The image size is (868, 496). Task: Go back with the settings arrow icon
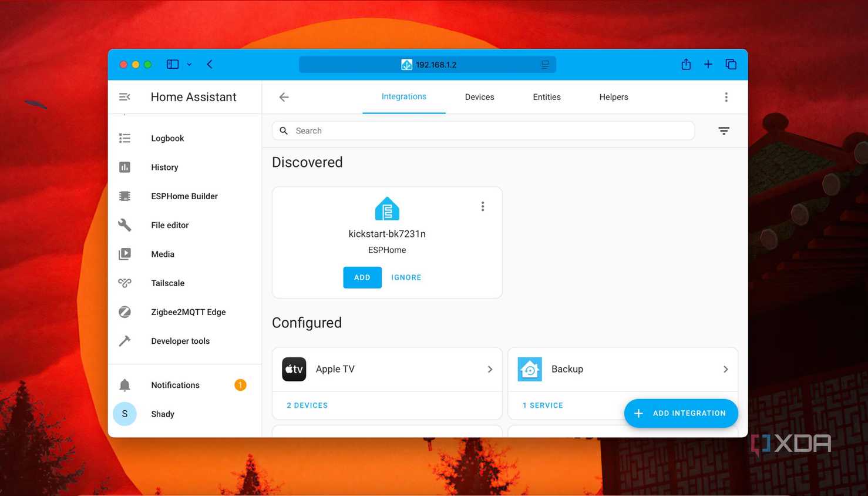tap(284, 97)
